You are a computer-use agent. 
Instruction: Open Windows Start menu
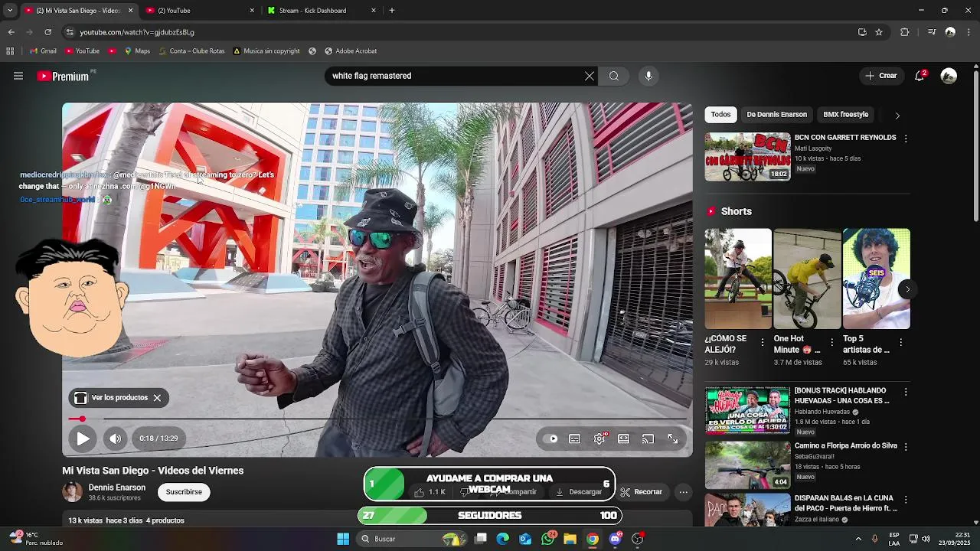coord(343,539)
